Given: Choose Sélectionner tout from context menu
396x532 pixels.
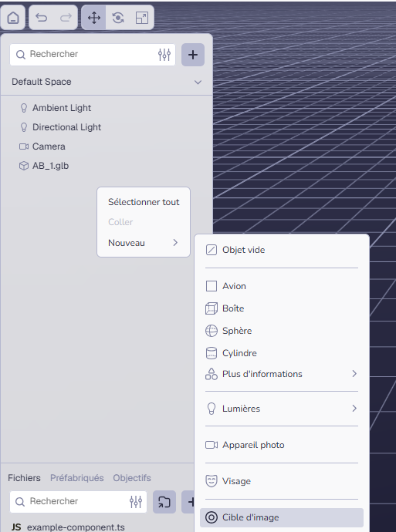Looking at the screenshot, I should [x=144, y=202].
